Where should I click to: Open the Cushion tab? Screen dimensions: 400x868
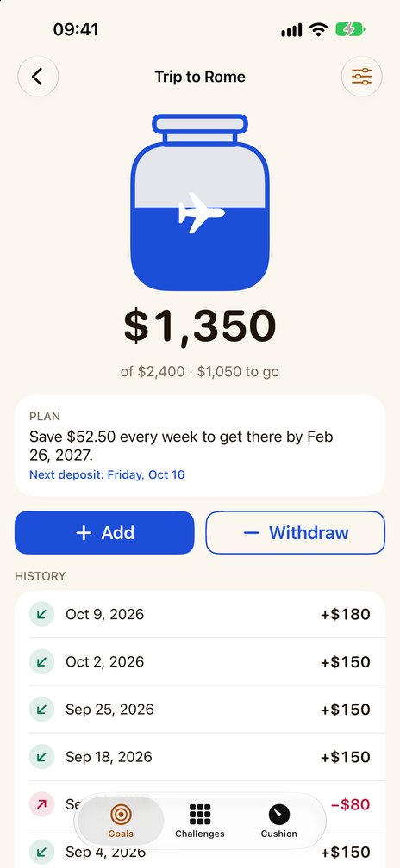point(279,821)
